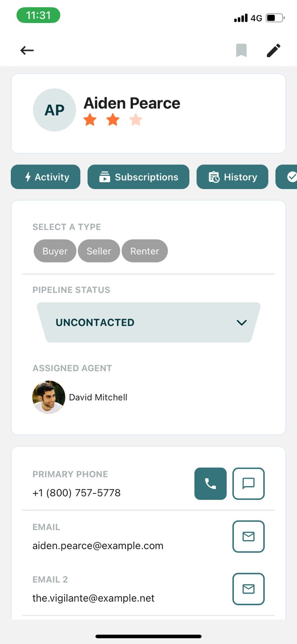This screenshot has width=297, height=644.
Task: Call primary phone with phone icon
Action: click(210, 483)
